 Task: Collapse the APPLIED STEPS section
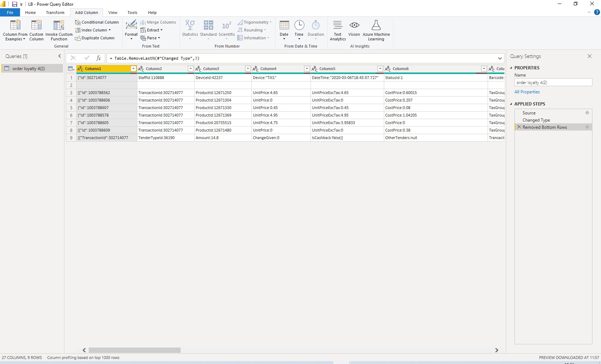pos(511,104)
